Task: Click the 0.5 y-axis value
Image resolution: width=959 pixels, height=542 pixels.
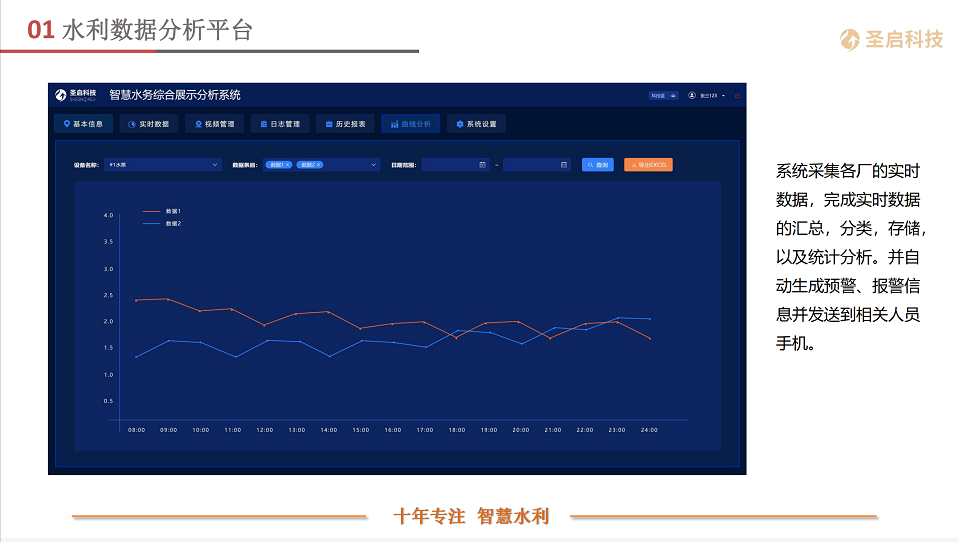Action: [x=108, y=401]
